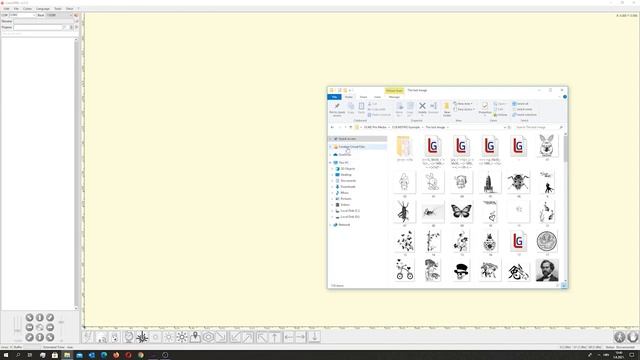
Task: Click the plain up arrow custom button
Action: (x=275, y=337)
